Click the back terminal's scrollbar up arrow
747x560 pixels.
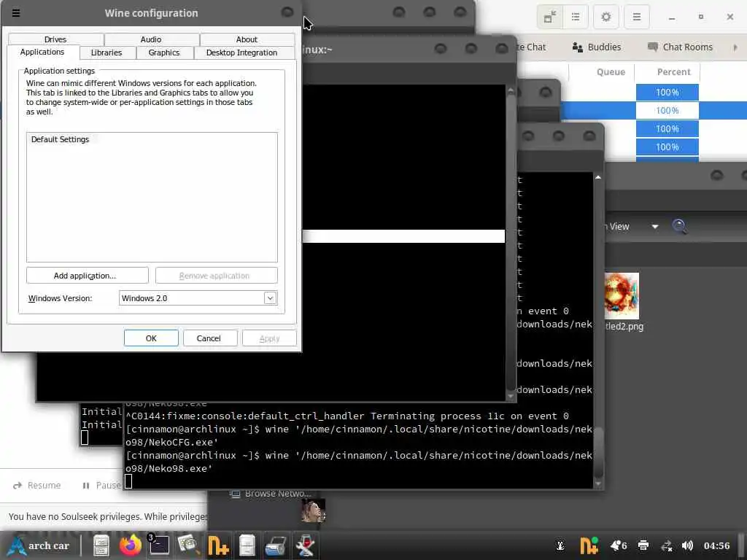coord(511,90)
